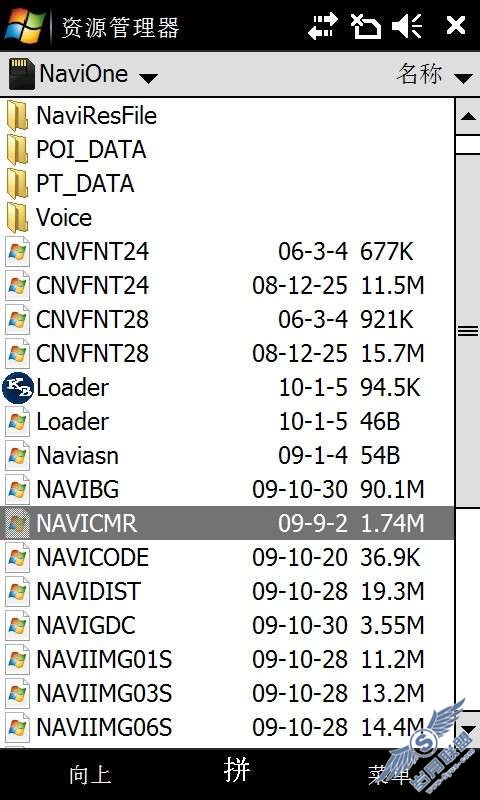This screenshot has width=480, height=800.
Task: Tap the 向上 softkey
Action: tap(90, 774)
